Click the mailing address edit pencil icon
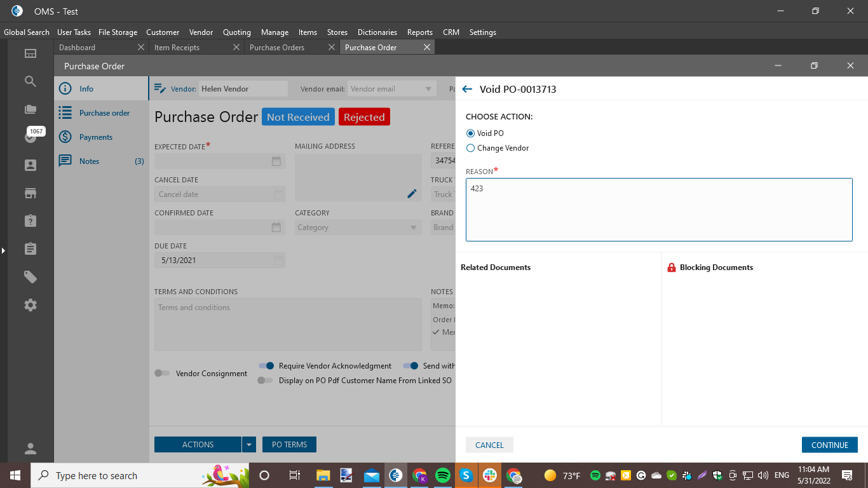The width and height of the screenshot is (868, 488). [x=412, y=193]
